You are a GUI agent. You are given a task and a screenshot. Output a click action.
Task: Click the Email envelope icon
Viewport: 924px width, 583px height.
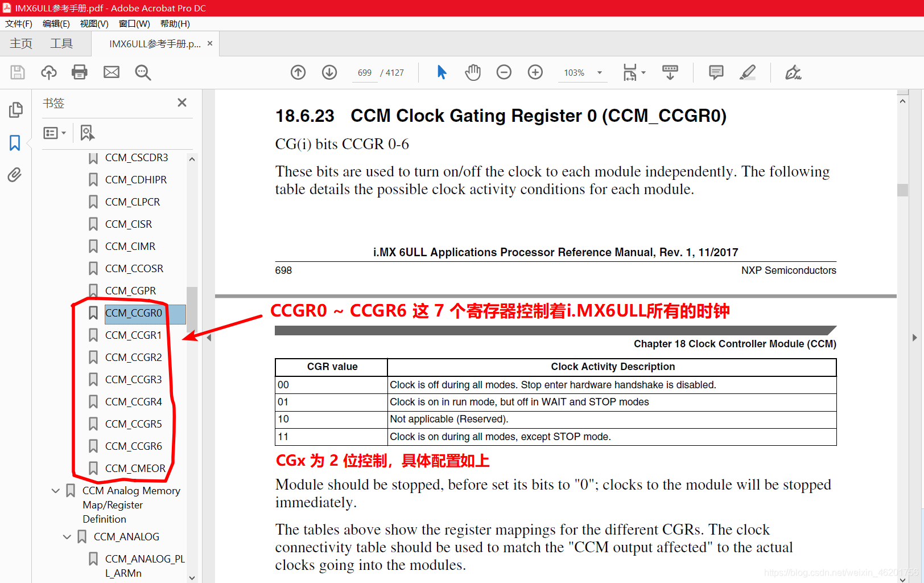coord(112,72)
